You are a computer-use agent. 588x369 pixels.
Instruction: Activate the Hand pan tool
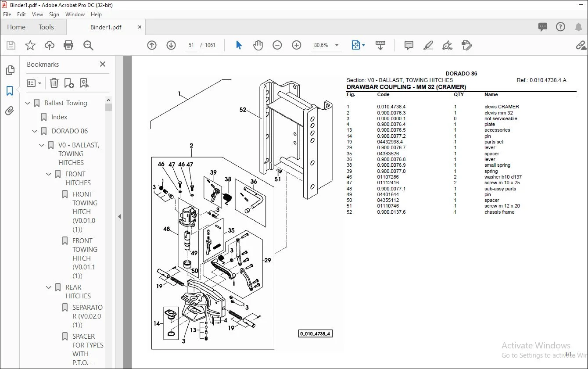point(258,45)
